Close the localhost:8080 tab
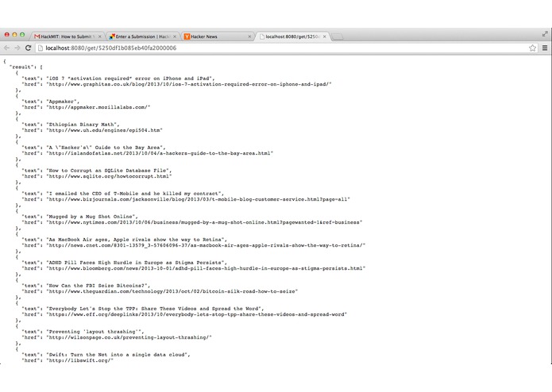The width and height of the screenshot is (552, 392). coord(325,37)
